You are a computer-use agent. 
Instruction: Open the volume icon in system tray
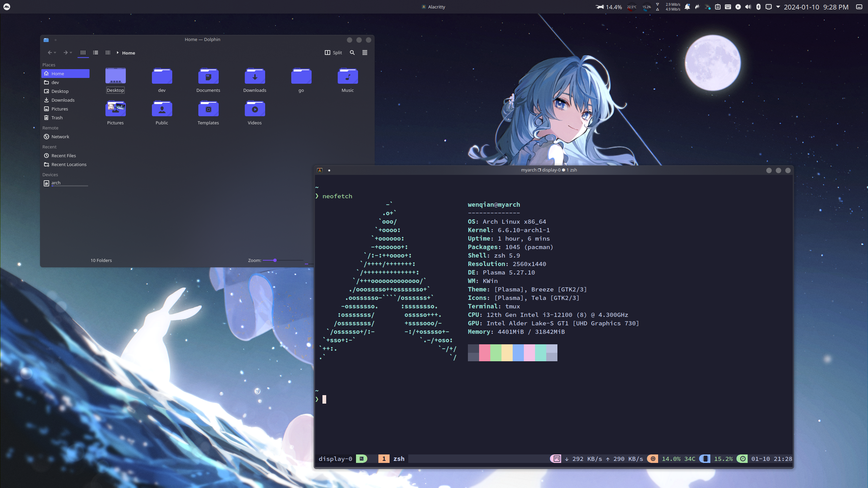[x=748, y=7]
